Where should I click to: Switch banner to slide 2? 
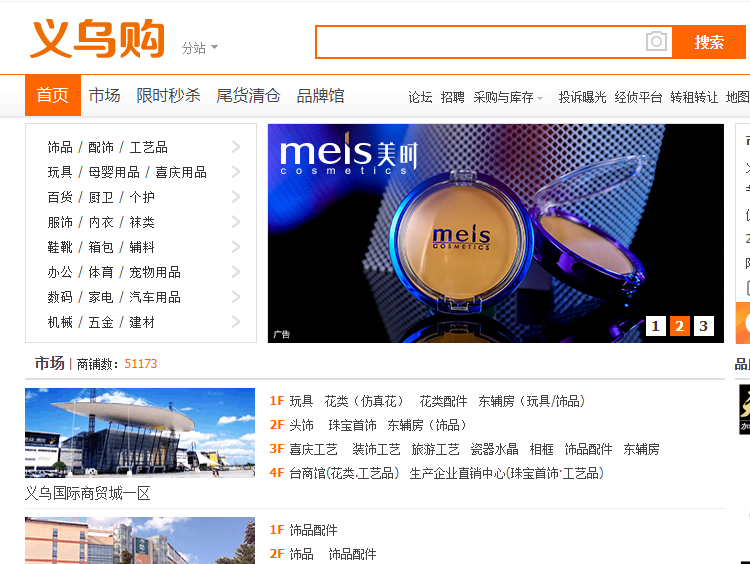[680, 326]
